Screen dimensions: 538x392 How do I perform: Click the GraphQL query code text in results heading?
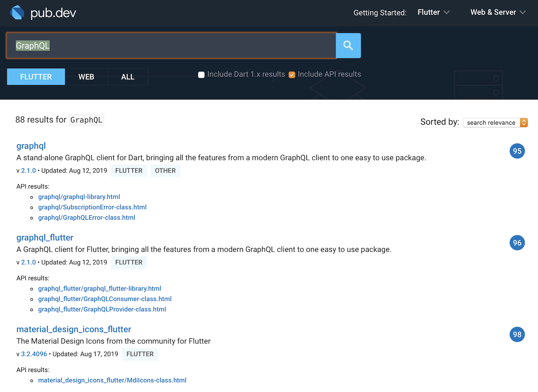[86, 120]
